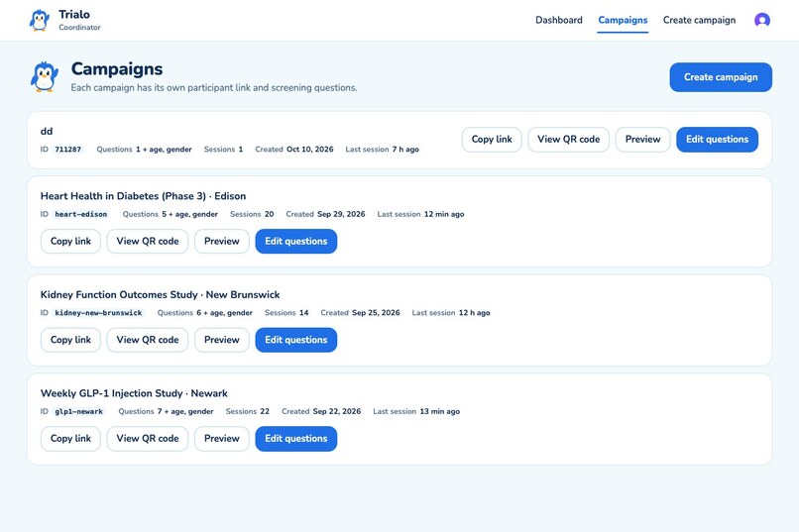View QR code for Heart Health Edison campaign
The image size is (799, 532).
[x=148, y=242]
